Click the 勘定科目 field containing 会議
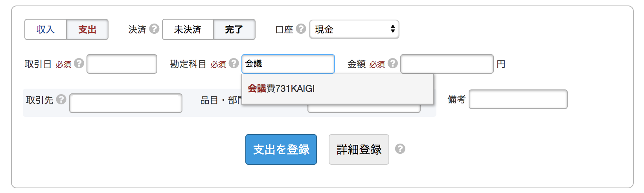Image resolution: width=644 pixels, height=193 pixels. (x=288, y=64)
